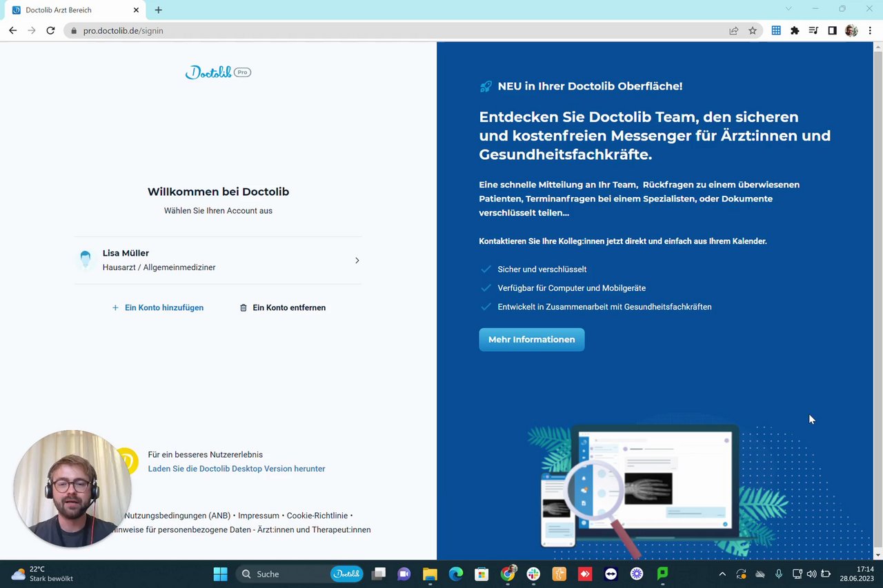Click the 'Sicher und verschlüsselt' text

tap(542, 270)
